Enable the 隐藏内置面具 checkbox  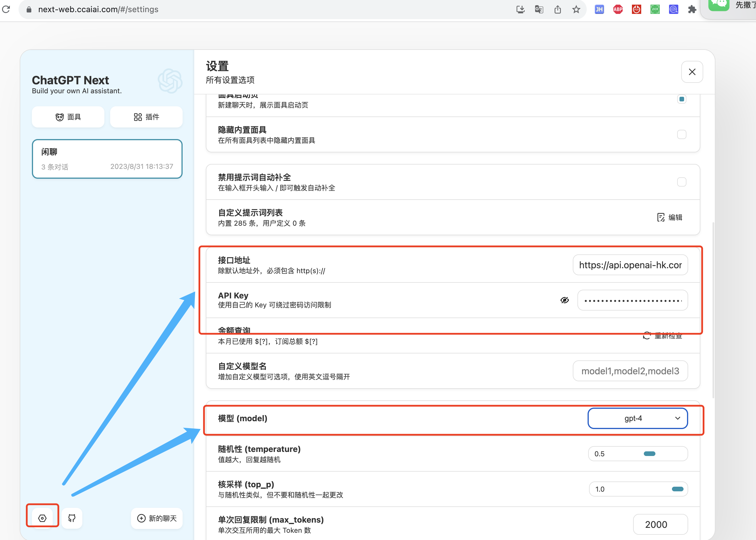[x=682, y=134]
